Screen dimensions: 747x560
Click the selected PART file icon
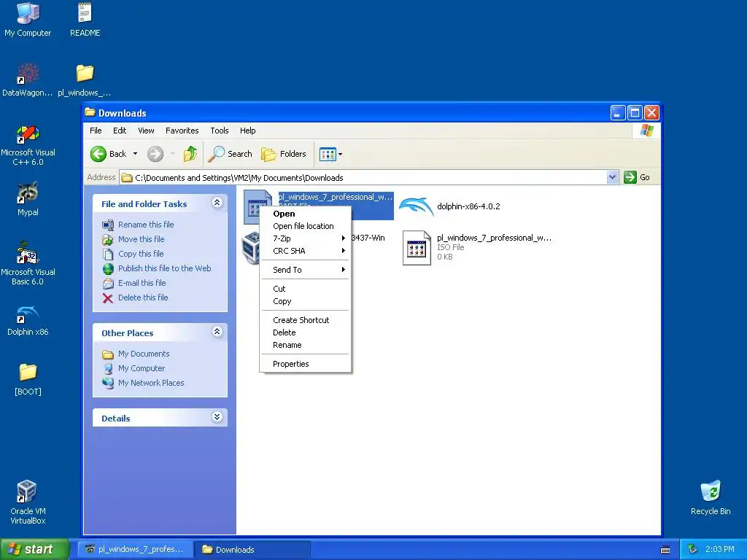258,206
